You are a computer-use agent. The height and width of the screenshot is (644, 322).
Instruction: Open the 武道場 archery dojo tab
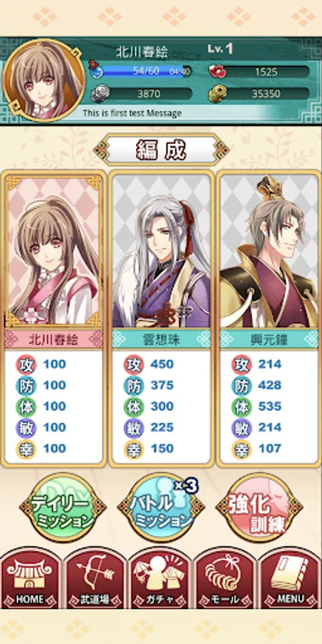coord(95,579)
